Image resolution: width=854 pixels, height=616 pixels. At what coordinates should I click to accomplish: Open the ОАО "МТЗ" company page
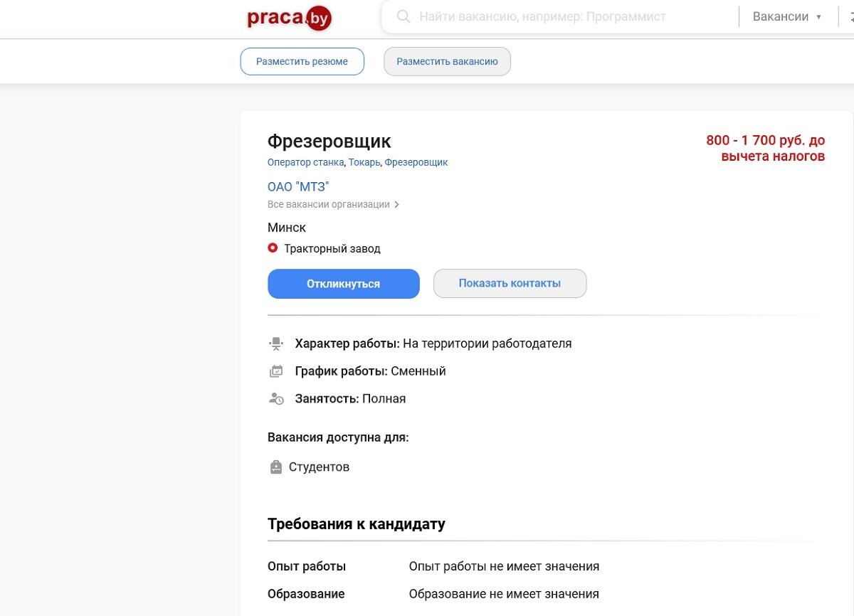299,186
